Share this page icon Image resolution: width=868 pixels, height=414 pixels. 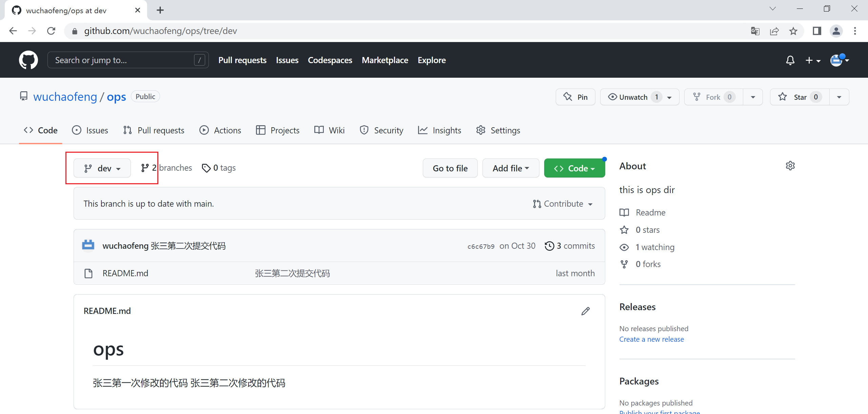(774, 31)
